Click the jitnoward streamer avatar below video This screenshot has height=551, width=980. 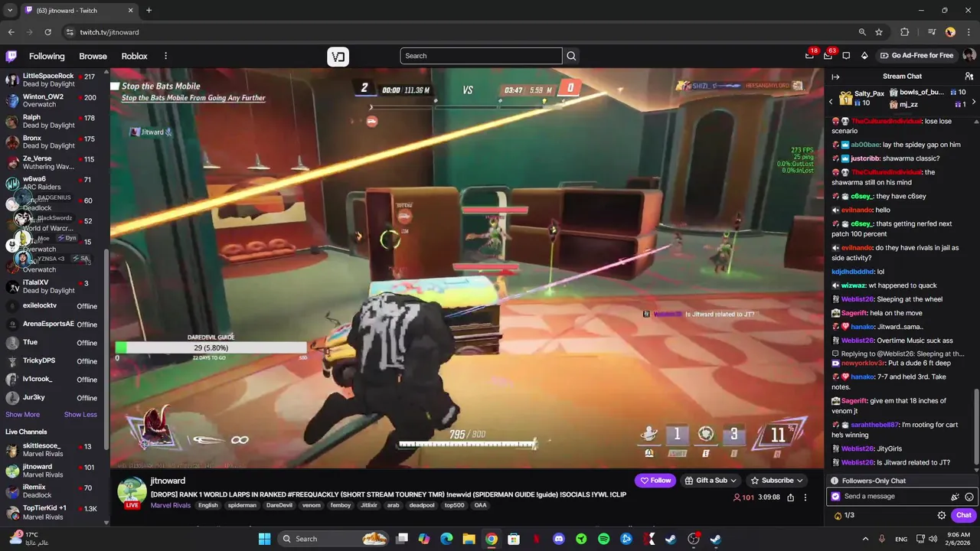(x=132, y=491)
